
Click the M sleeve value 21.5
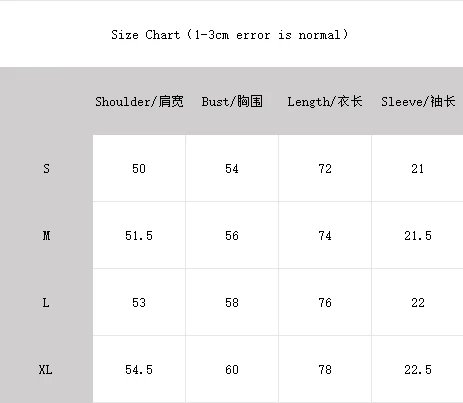pyautogui.click(x=418, y=236)
